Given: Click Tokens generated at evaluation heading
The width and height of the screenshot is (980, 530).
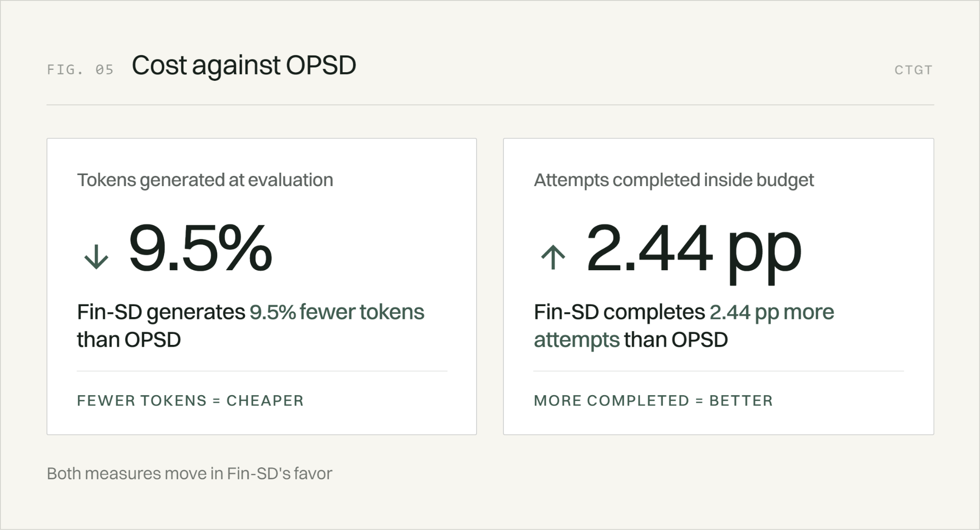Looking at the screenshot, I should pos(205,180).
